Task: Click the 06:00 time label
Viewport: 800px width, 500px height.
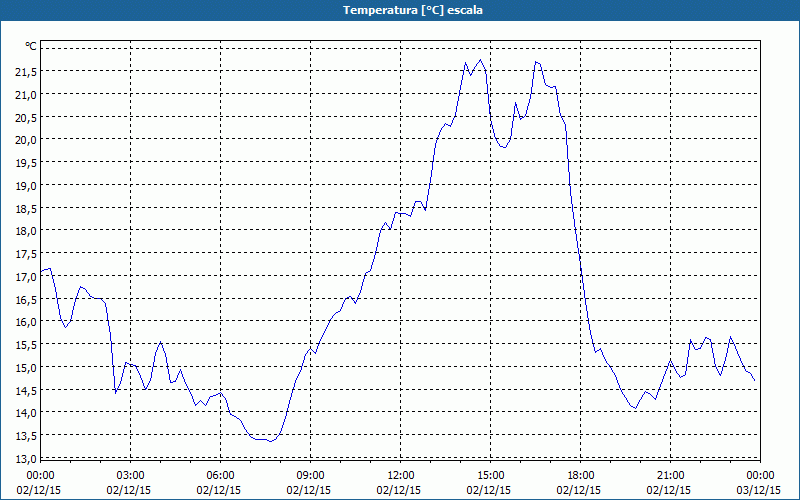Action: click(x=220, y=476)
